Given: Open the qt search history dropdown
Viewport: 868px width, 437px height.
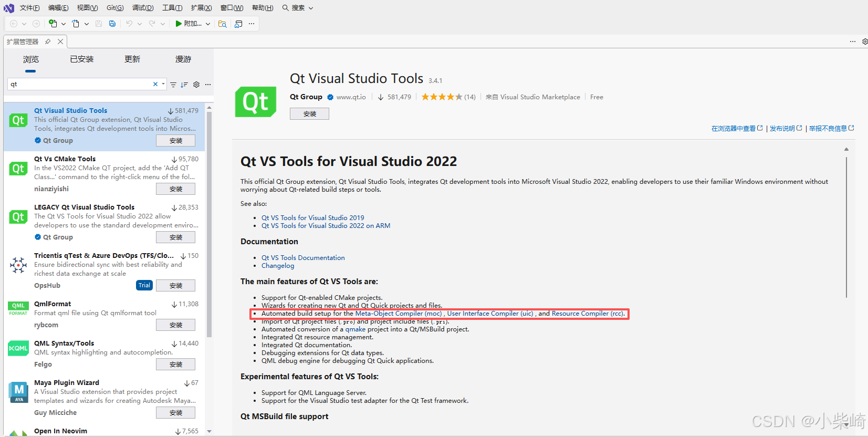Looking at the screenshot, I should click(x=163, y=84).
